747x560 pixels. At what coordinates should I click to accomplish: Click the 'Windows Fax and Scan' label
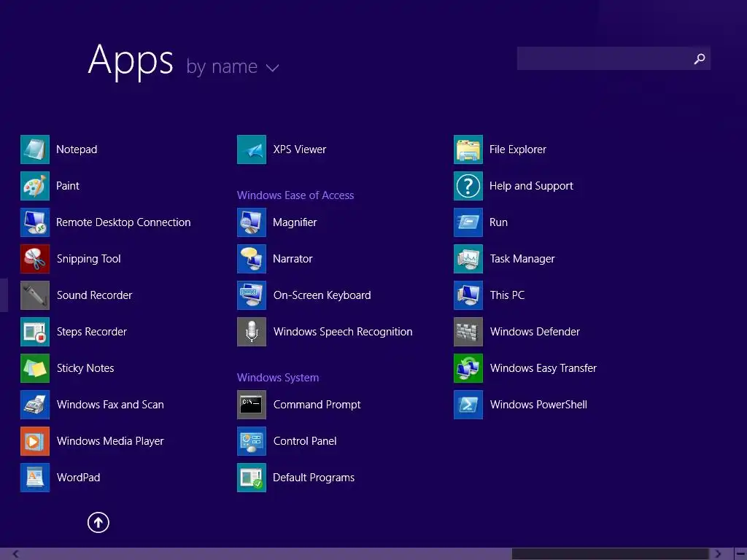click(110, 405)
